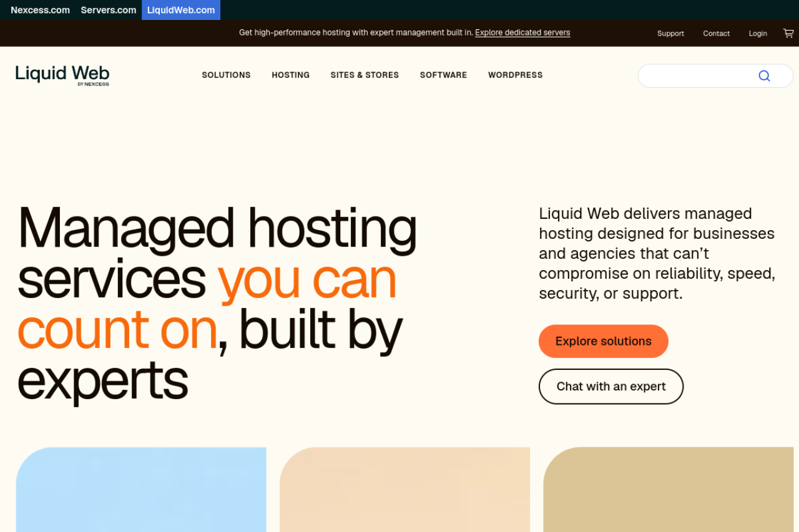799x532 pixels.
Task: Switch to the Servers.com tab
Action: click(109, 10)
